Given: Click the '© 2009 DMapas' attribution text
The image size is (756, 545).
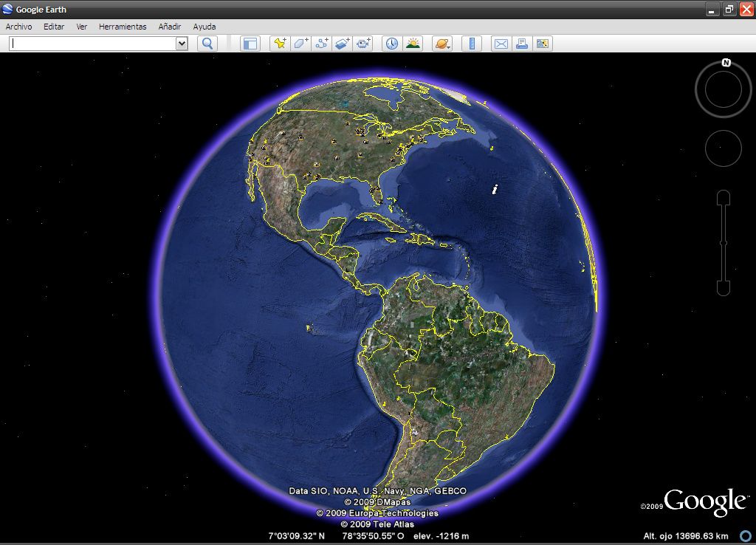Looking at the screenshot, I should pos(377,502).
